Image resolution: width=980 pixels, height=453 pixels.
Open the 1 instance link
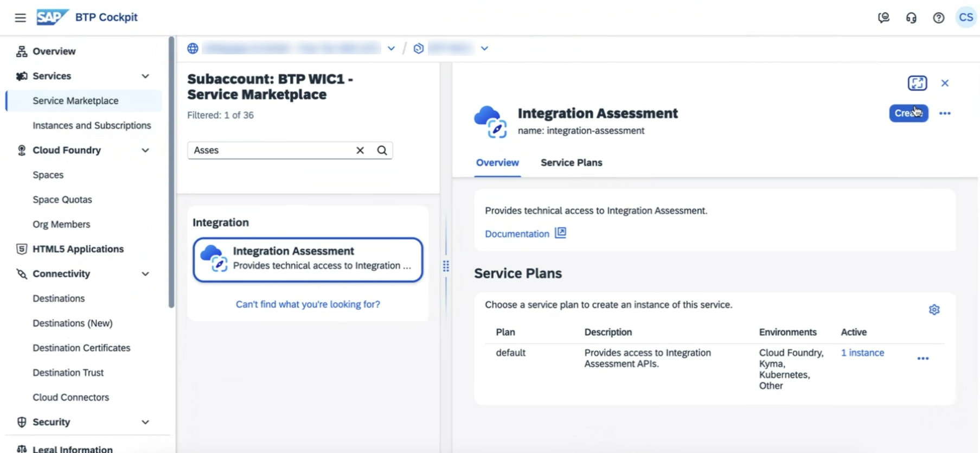coord(862,353)
